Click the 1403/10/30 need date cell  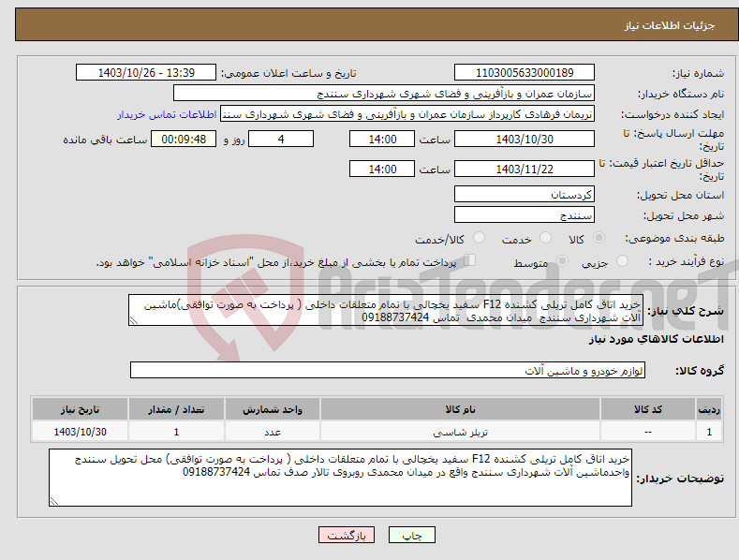[x=81, y=432]
